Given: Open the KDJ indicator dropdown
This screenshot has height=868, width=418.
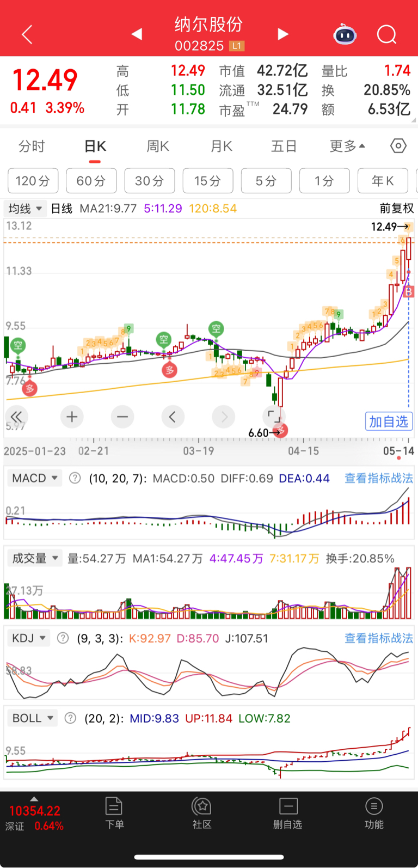Looking at the screenshot, I should [29, 638].
